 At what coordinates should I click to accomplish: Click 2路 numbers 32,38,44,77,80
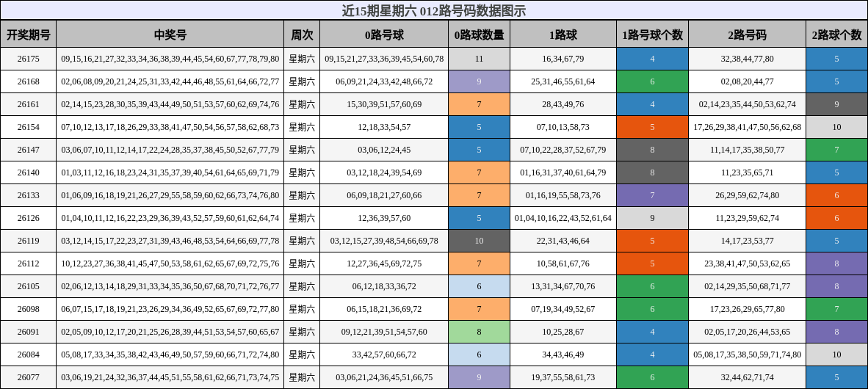(748, 59)
